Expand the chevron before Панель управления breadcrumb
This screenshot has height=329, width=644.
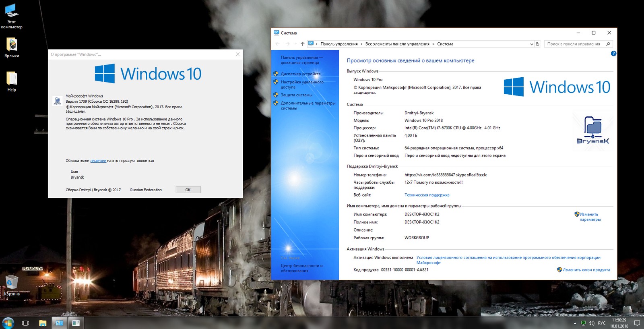point(317,44)
